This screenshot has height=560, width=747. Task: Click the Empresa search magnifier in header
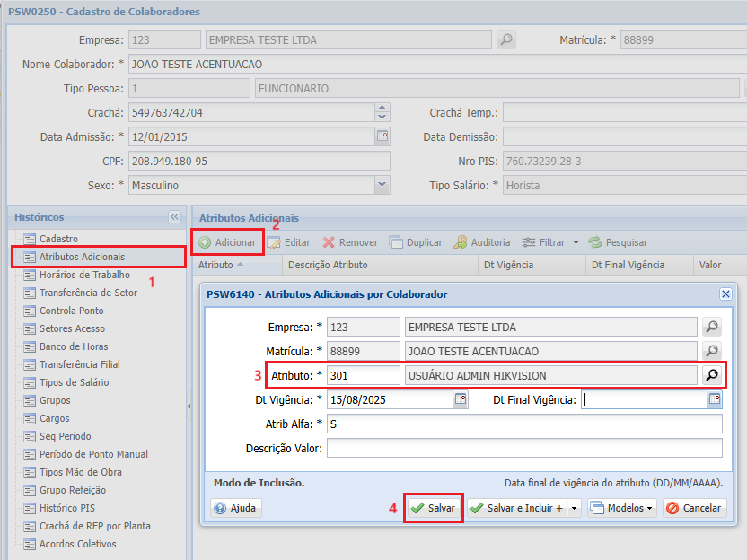point(506,40)
